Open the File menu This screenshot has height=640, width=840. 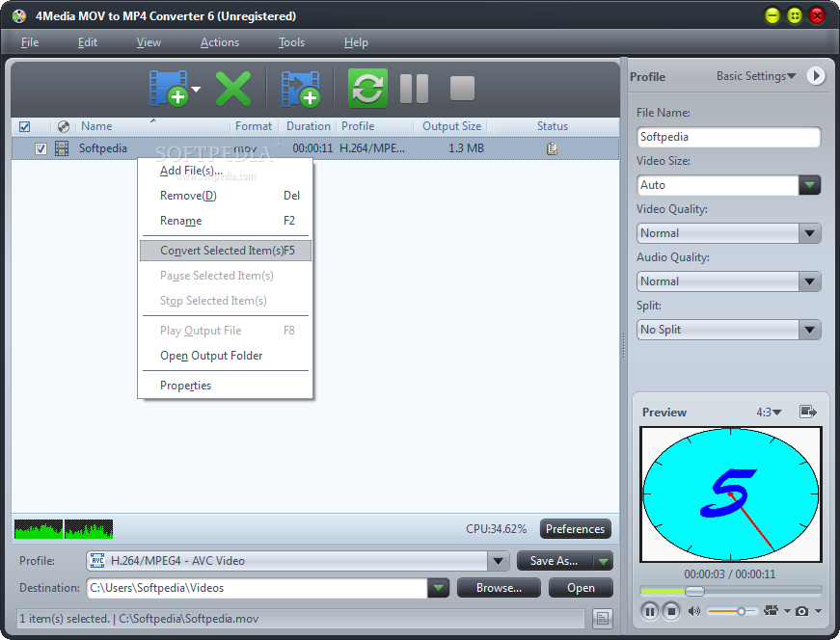click(x=30, y=42)
